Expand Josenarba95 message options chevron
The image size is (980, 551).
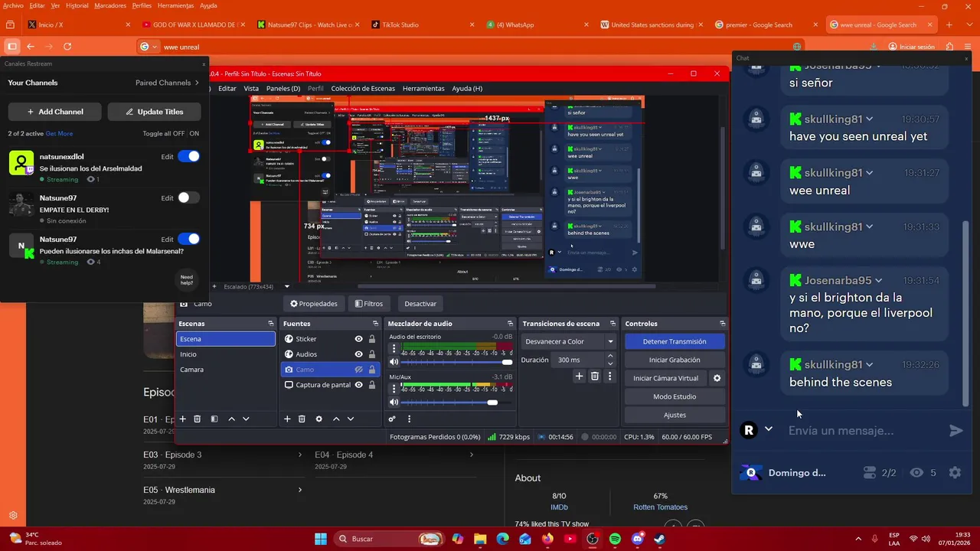coord(878,281)
